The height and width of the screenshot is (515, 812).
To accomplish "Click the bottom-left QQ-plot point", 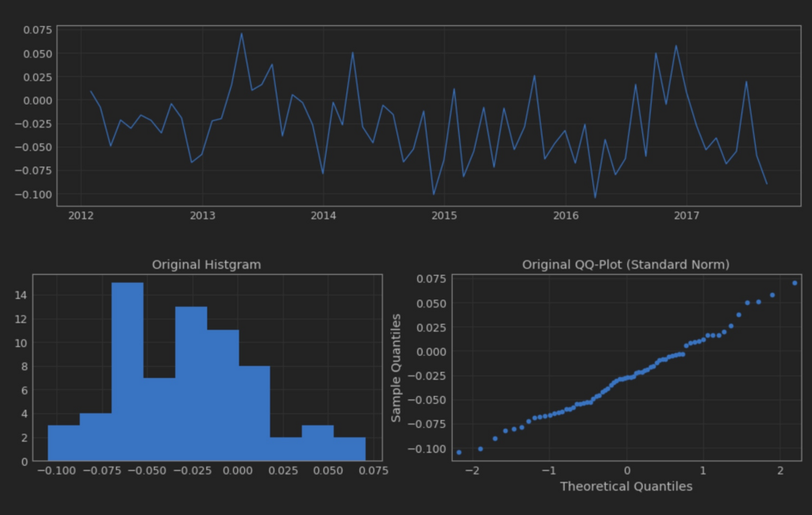I will [x=459, y=452].
